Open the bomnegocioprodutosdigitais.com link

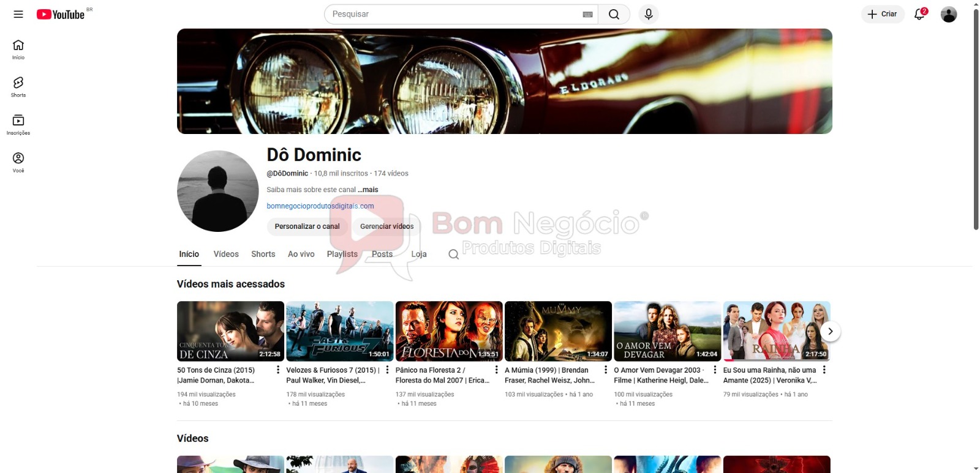[x=320, y=206]
